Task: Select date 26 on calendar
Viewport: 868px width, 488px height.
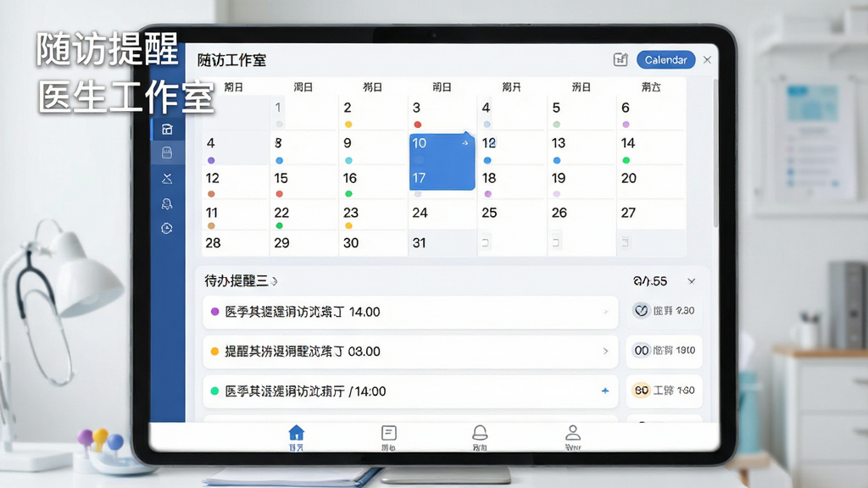Action: [x=581, y=216]
